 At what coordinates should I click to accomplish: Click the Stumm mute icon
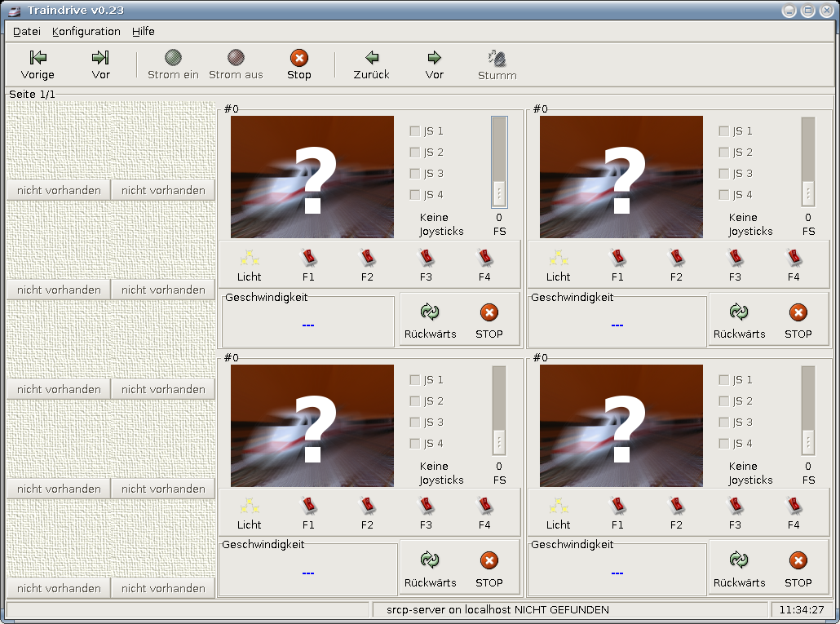497,58
